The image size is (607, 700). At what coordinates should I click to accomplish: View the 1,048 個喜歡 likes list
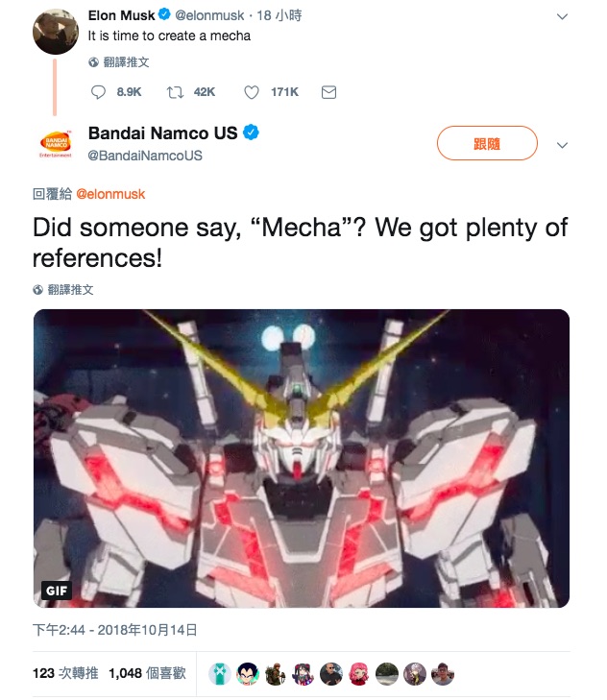coord(147,673)
